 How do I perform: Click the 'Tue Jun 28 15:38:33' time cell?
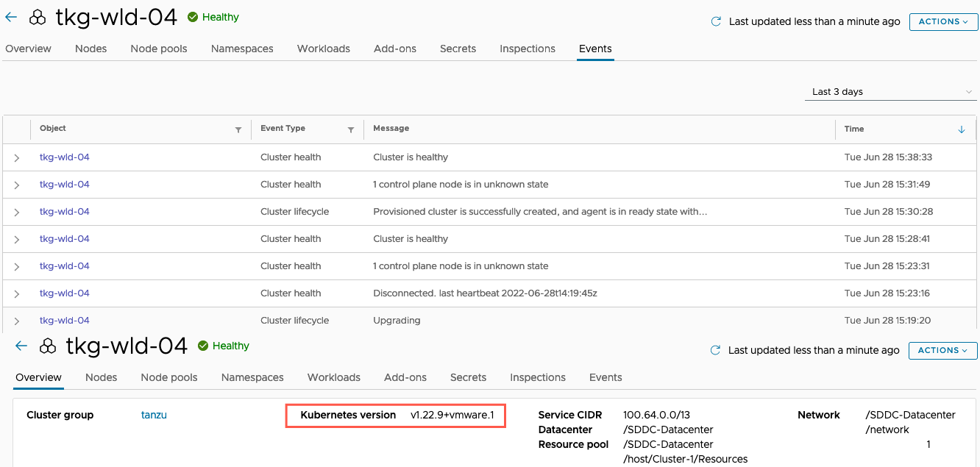pyautogui.click(x=888, y=157)
